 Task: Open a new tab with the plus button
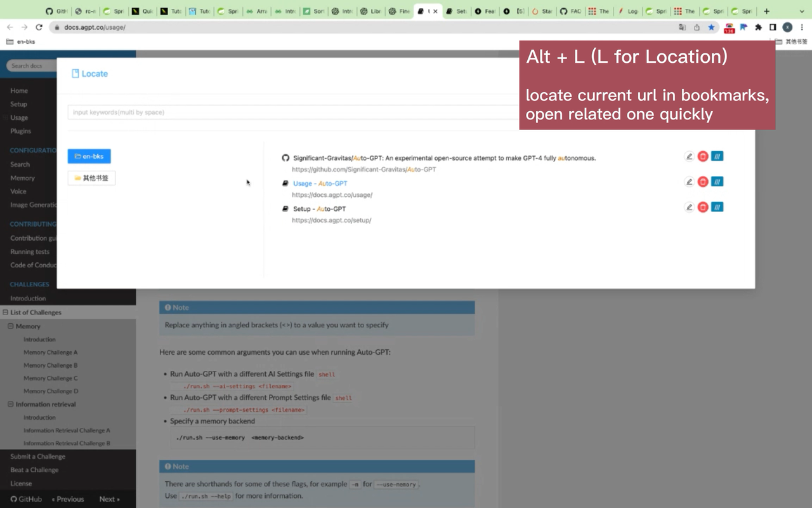point(766,11)
